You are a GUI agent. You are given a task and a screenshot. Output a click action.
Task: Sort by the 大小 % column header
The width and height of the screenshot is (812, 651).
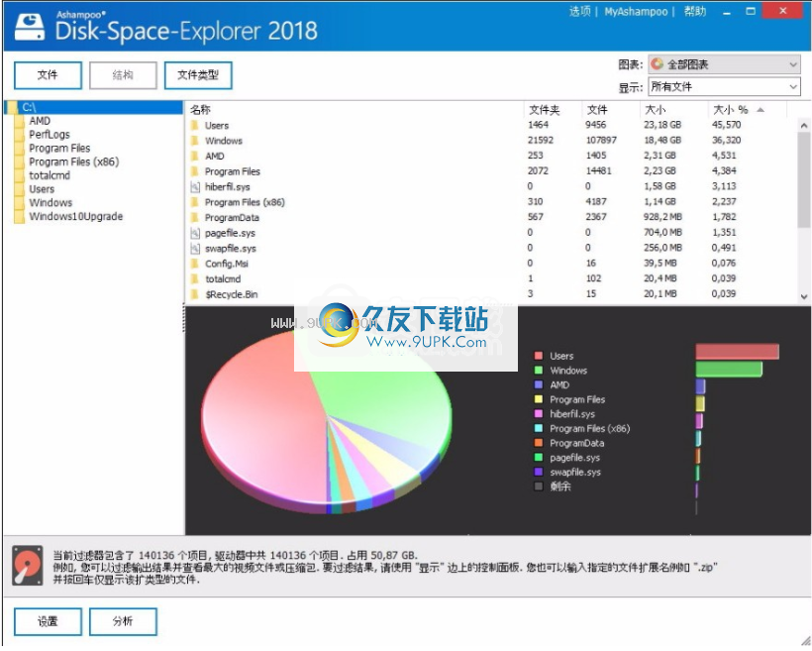tap(731, 109)
